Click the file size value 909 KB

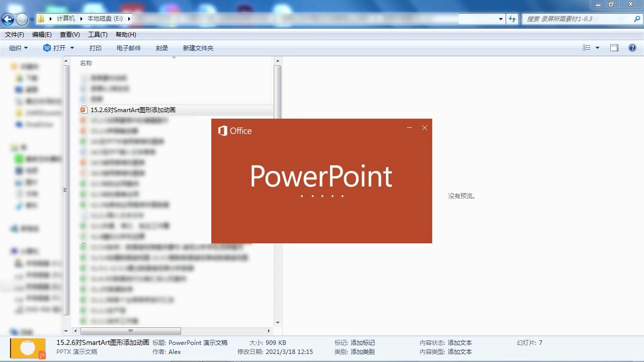(x=276, y=343)
